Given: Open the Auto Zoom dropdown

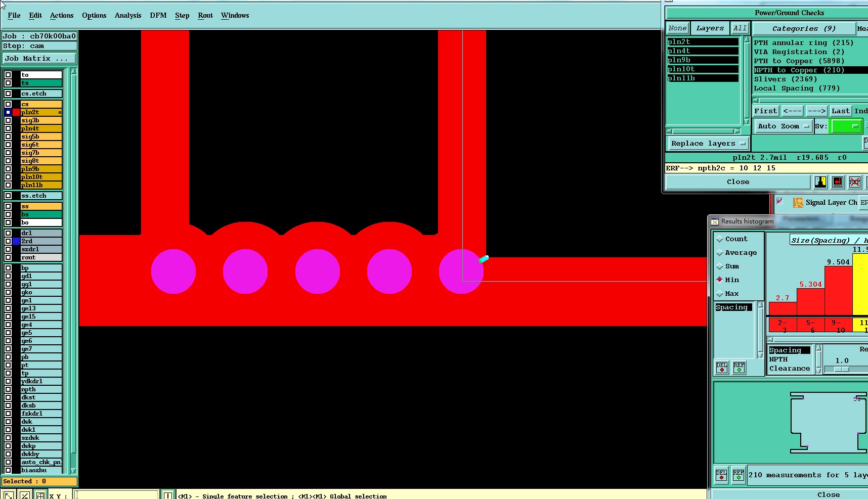Looking at the screenshot, I should (x=783, y=126).
